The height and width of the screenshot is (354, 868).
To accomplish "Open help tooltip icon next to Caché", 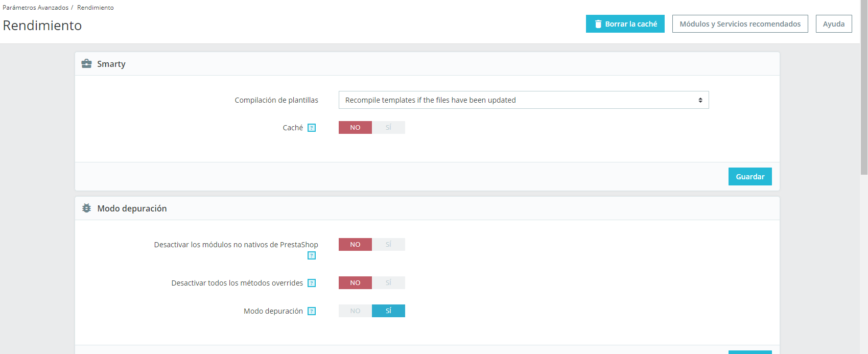I will [x=312, y=128].
